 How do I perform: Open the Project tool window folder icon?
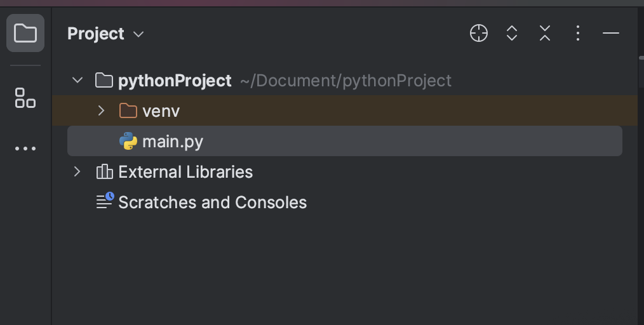[25, 33]
